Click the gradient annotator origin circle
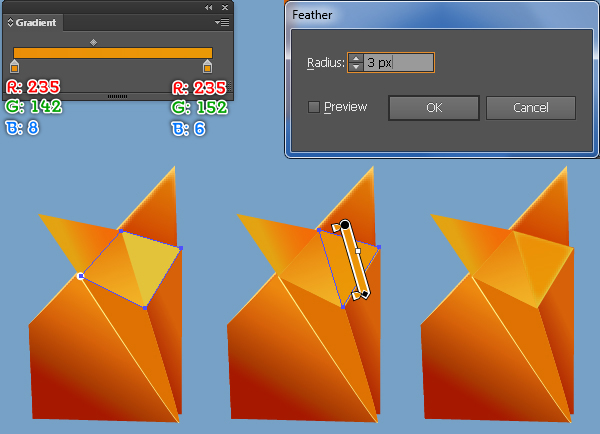This screenshot has width=600, height=434. [x=345, y=225]
